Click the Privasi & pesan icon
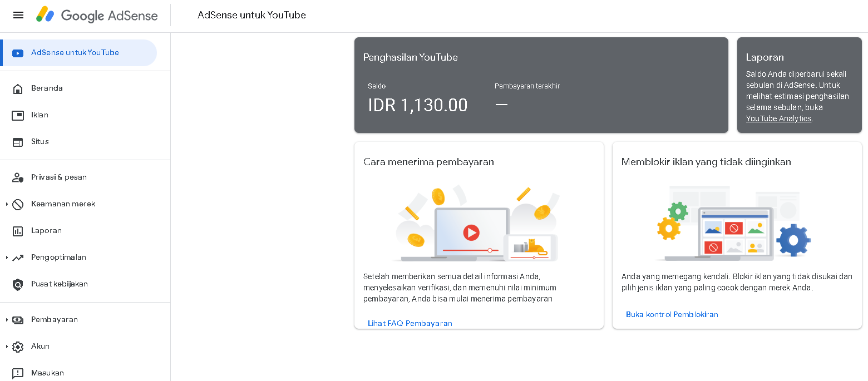 18,177
